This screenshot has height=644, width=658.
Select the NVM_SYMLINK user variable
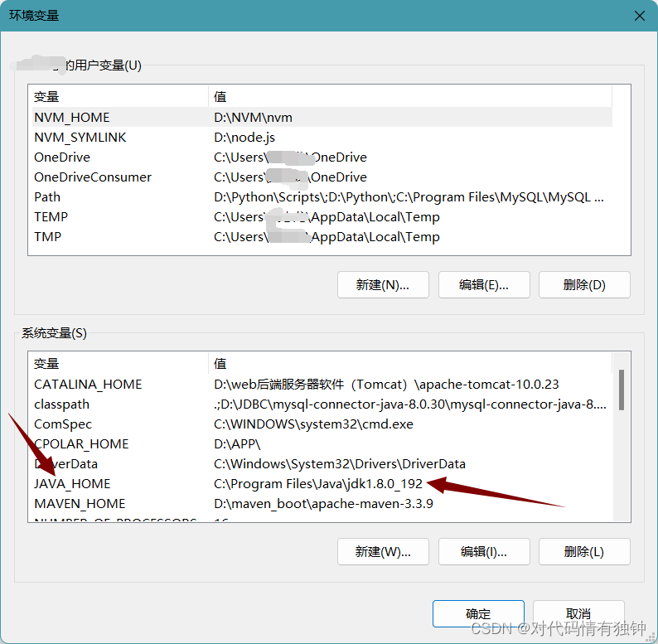[x=322, y=138]
